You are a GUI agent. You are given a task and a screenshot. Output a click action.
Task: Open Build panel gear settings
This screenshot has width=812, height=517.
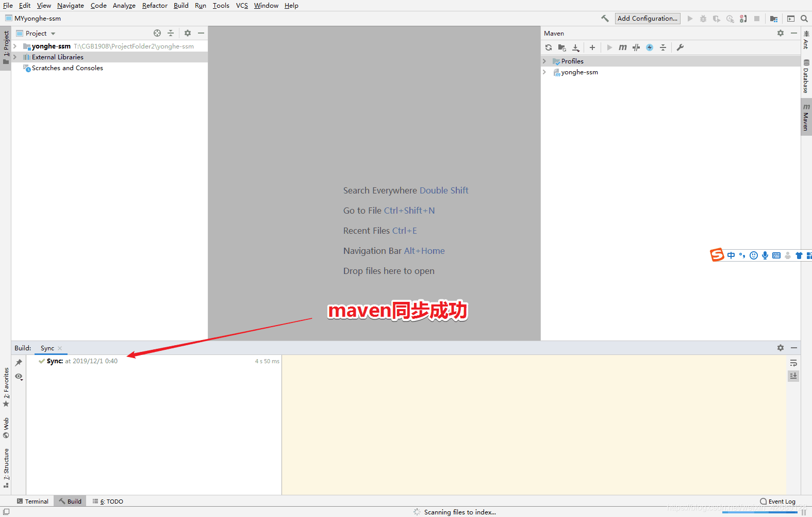click(781, 348)
